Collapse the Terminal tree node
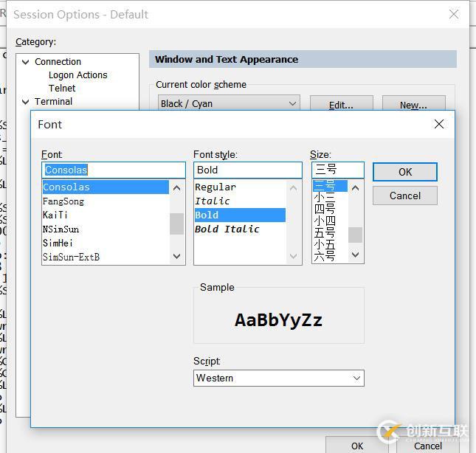 [26, 102]
